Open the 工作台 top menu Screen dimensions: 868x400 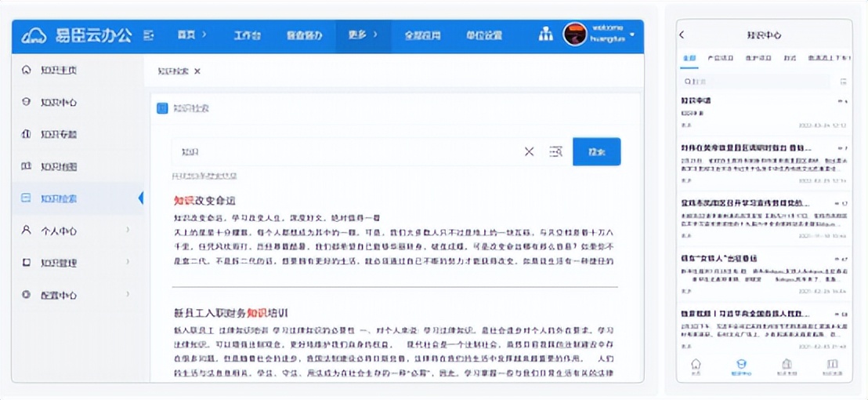[247, 35]
